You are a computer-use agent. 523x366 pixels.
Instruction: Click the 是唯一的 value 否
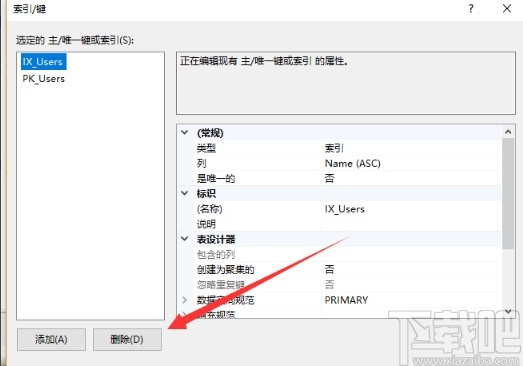pos(330,178)
